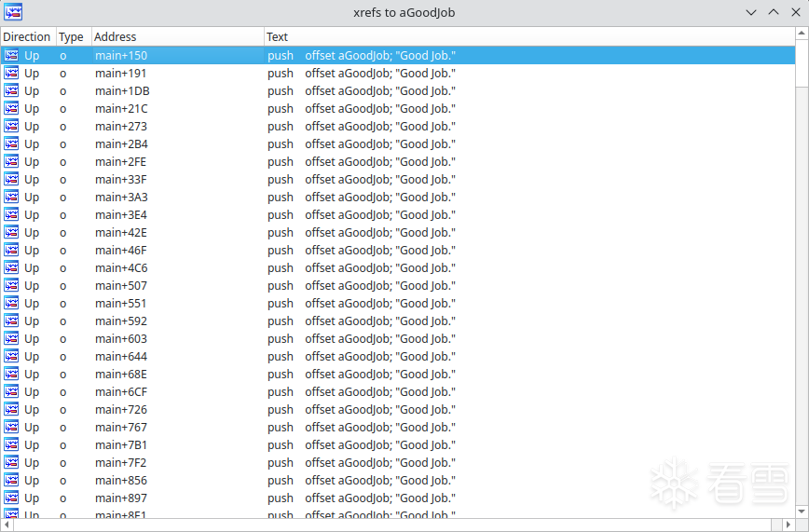Click the xref icon in row main+7F2
Image resolution: width=809 pixels, height=532 pixels.
pyautogui.click(x=11, y=462)
